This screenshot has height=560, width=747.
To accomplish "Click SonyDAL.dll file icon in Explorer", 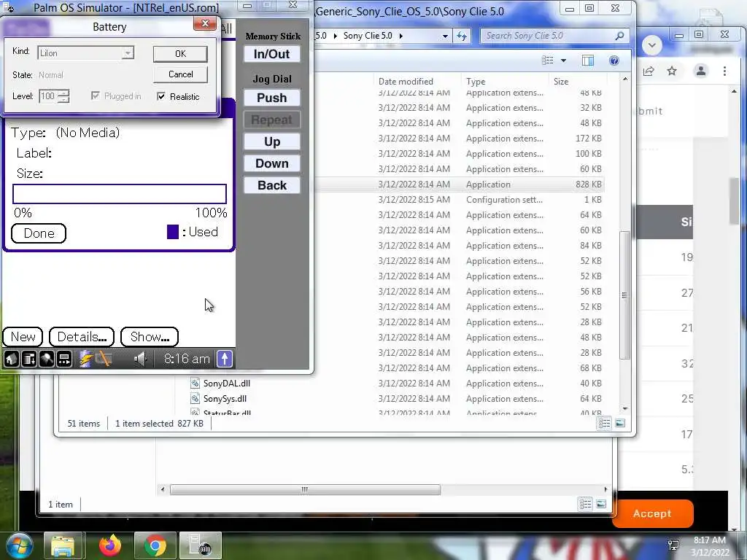I will point(195,383).
